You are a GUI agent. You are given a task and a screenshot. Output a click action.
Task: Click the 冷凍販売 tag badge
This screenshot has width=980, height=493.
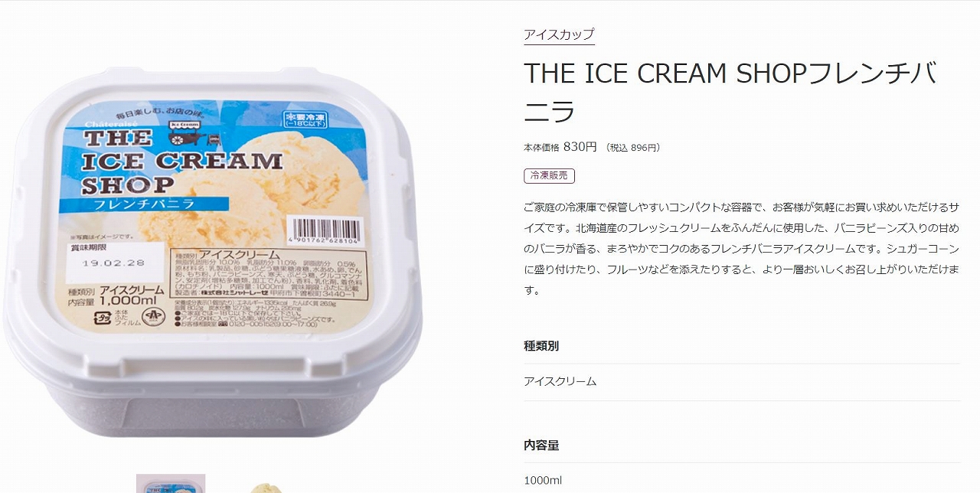(x=549, y=175)
